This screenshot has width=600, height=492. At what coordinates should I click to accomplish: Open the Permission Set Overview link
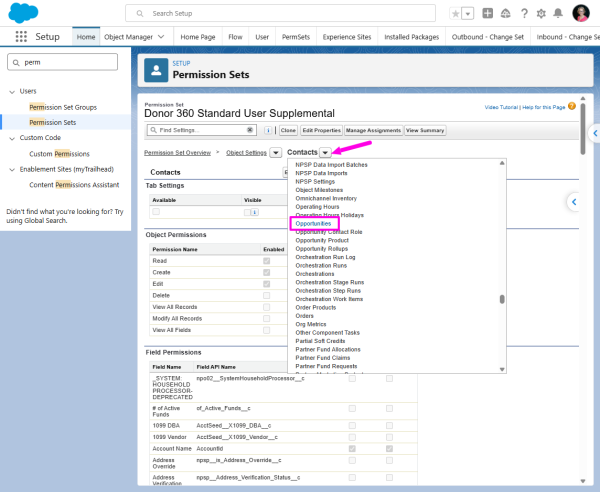pos(178,153)
